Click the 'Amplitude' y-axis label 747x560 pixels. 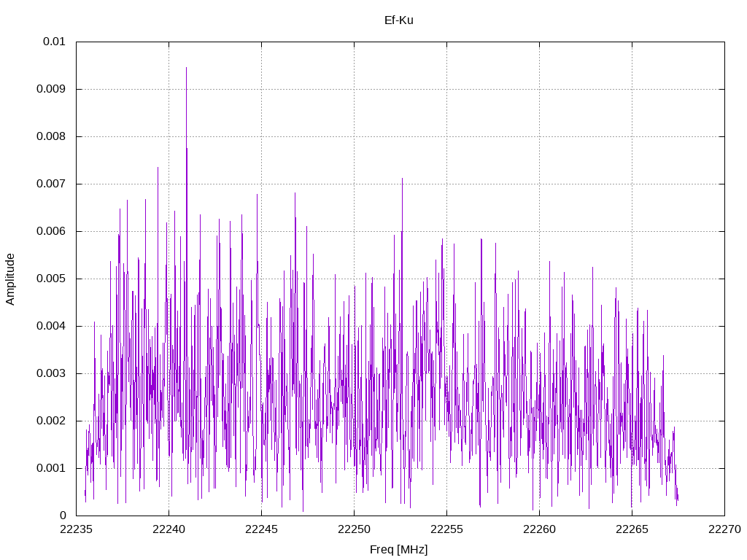point(10,279)
